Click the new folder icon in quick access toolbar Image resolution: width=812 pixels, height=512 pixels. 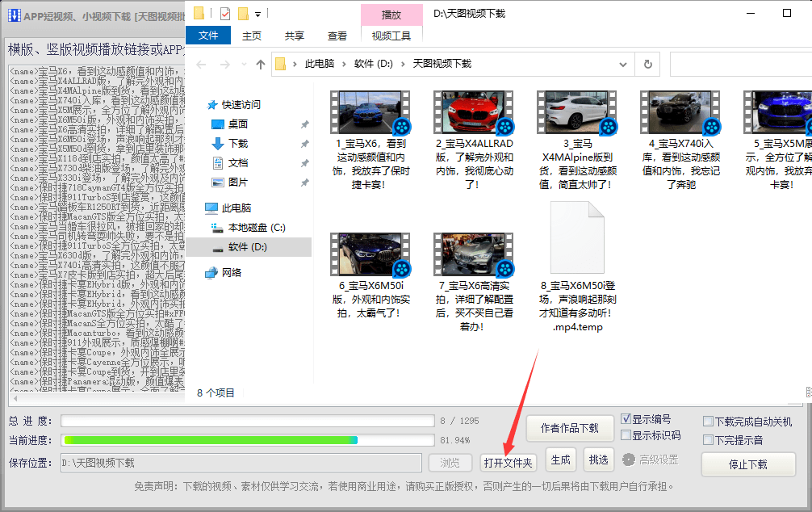243,14
